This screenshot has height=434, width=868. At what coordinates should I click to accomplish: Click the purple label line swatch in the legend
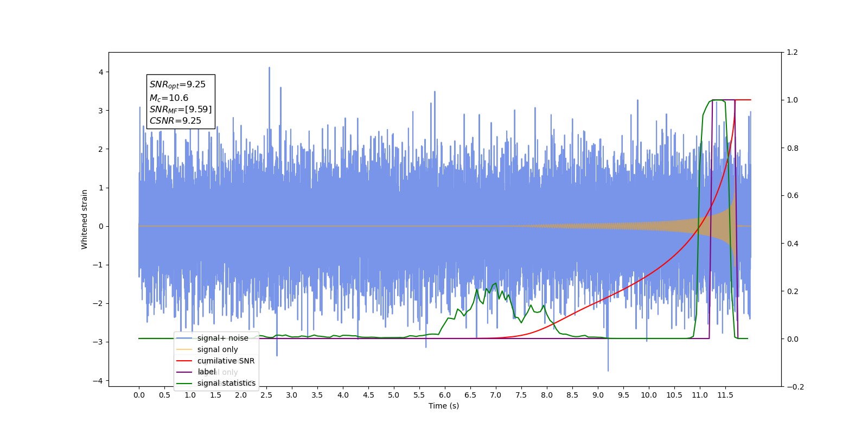pos(184,372)
